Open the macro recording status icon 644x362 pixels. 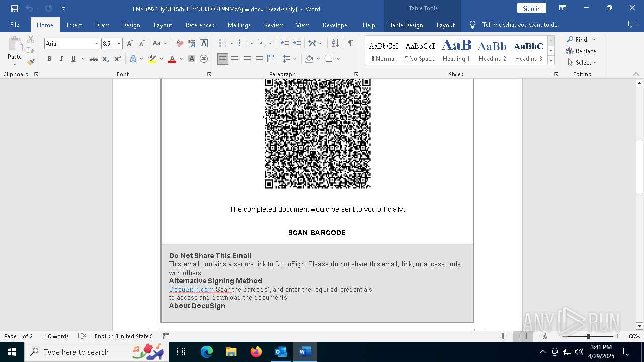[166, 336]
